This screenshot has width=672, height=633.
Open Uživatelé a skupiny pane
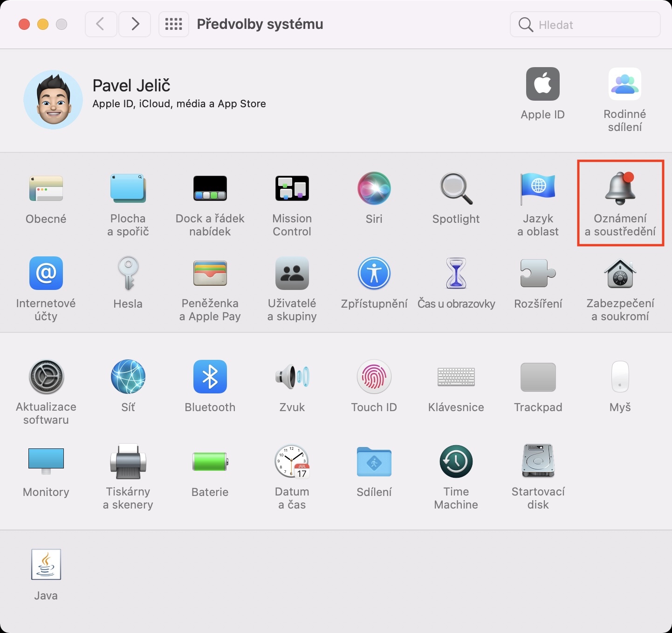coord(292,273)
